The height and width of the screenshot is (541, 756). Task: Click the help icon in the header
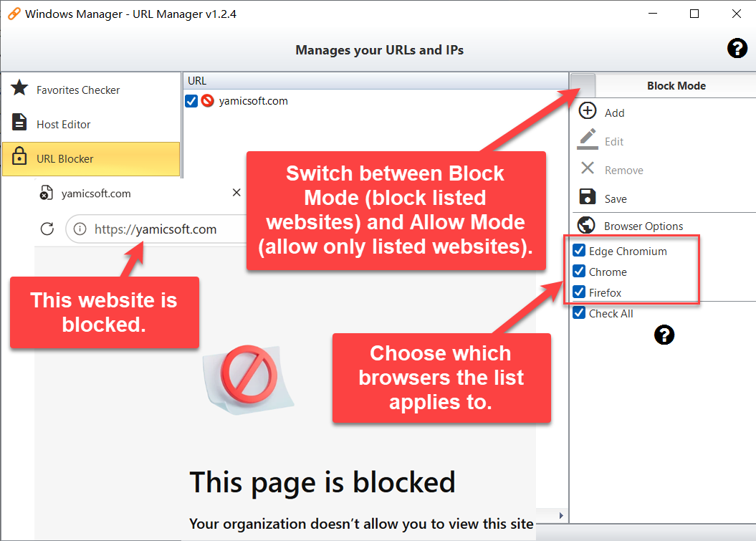pos(737,49)
